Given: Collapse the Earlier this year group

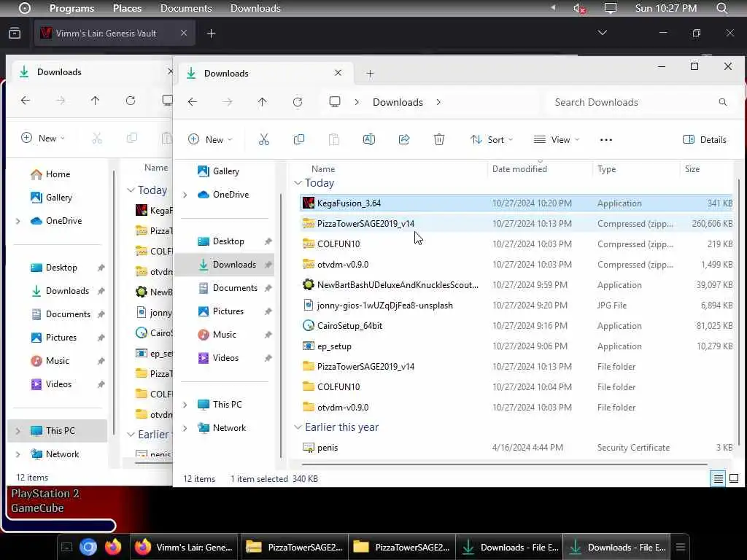Looking at the screenshot, I should pyautogui.click(x=298, y=427).
